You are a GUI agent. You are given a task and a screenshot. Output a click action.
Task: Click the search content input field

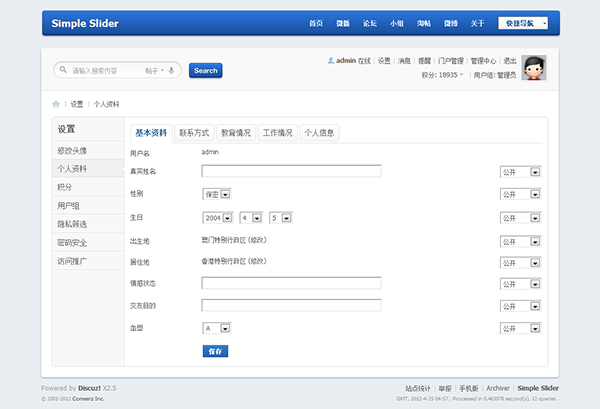coord(105,71)
